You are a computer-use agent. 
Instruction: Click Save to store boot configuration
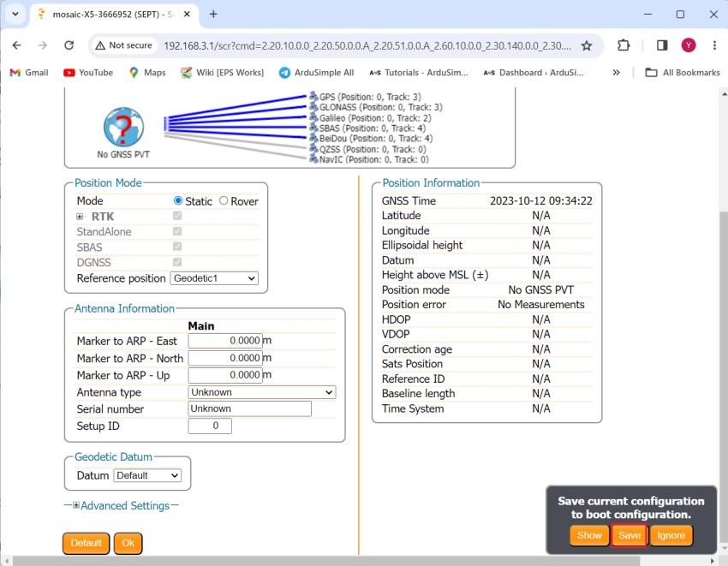tap(630, 535)
